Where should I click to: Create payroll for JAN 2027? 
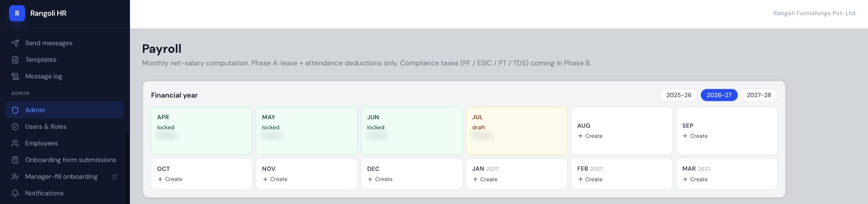point(516,174)
